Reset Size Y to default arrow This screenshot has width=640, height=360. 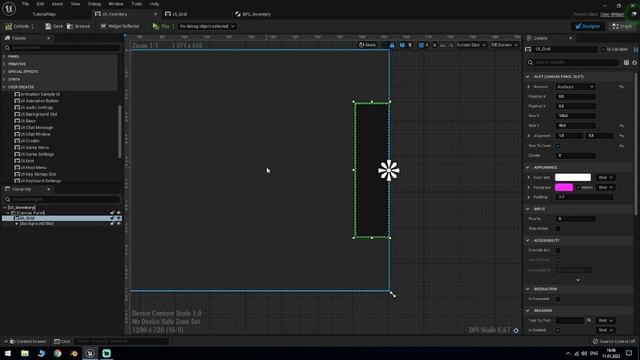coord(621,126)
